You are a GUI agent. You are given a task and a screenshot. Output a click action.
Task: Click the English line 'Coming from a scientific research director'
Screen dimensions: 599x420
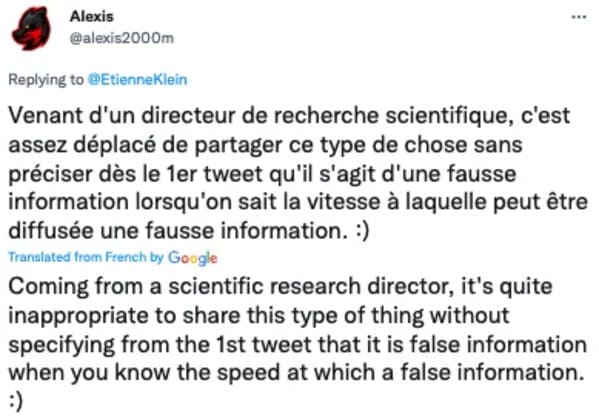(x=280, y=287)
